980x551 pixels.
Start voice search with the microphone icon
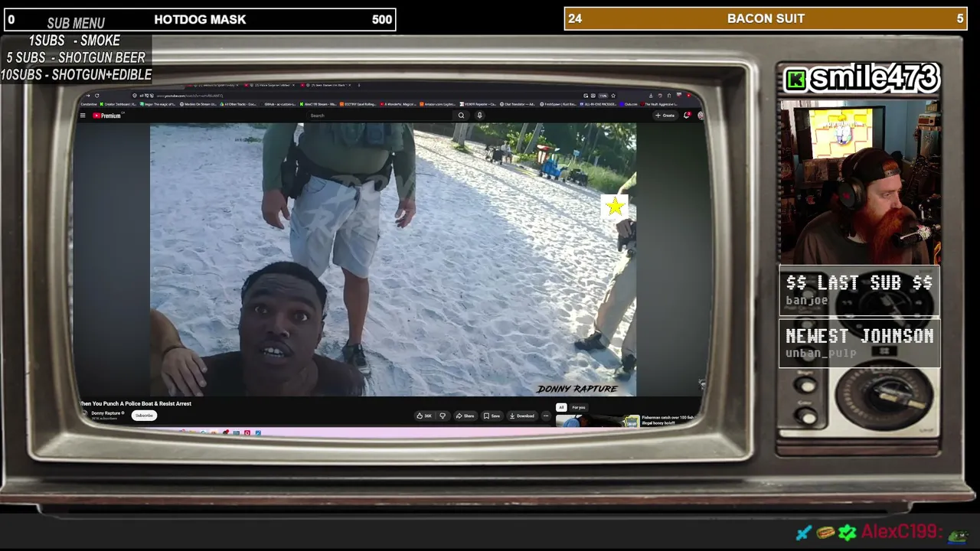479,116
